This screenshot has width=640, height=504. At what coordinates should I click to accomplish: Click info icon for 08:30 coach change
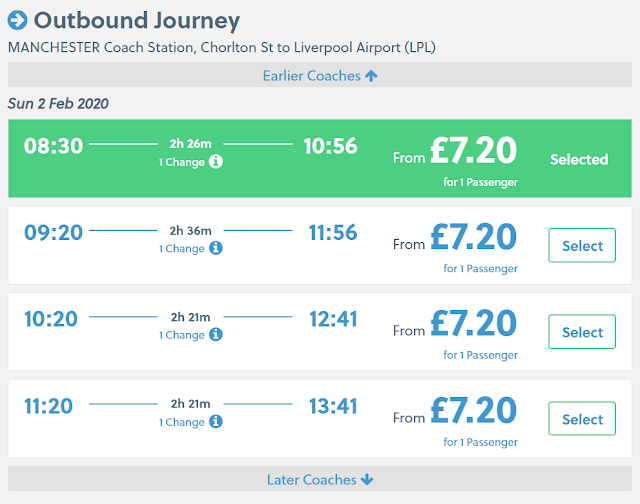coord(216,162)
